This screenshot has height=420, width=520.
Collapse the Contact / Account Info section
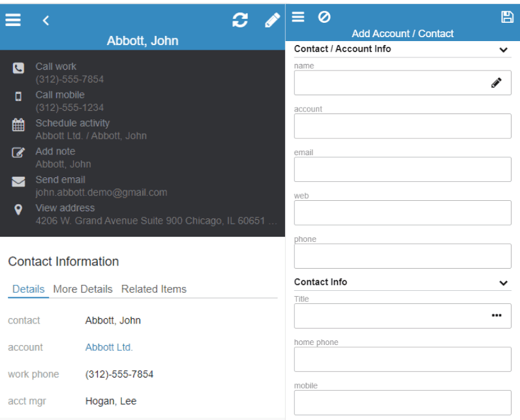[x=504, y=50]
